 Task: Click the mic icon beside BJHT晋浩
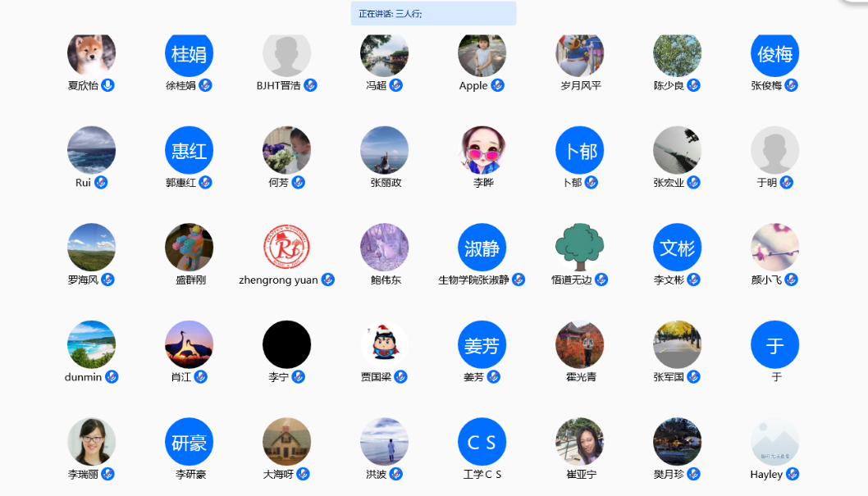311,85
